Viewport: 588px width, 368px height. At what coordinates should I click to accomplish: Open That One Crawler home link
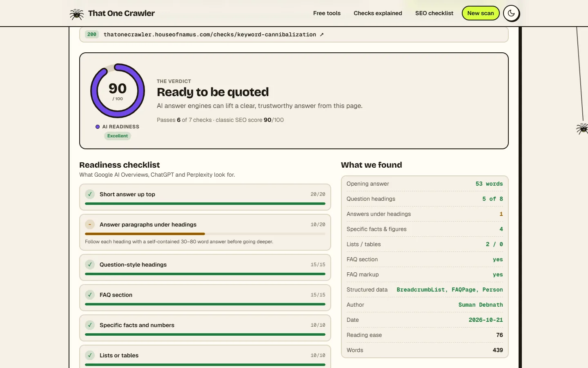[112, 13]
